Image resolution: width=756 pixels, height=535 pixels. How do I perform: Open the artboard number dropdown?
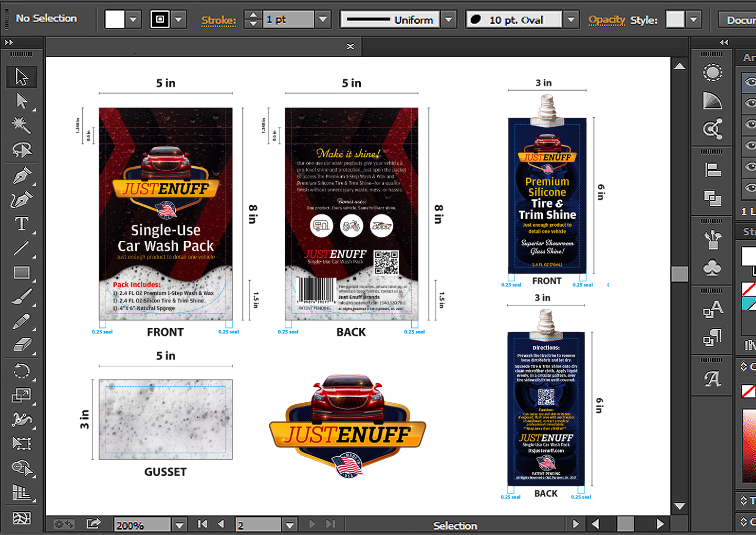point(290,525)
